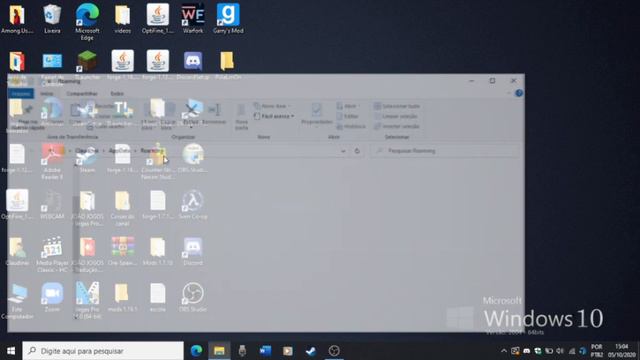Open the Steam shortcut on the desktop

point(87,158)
